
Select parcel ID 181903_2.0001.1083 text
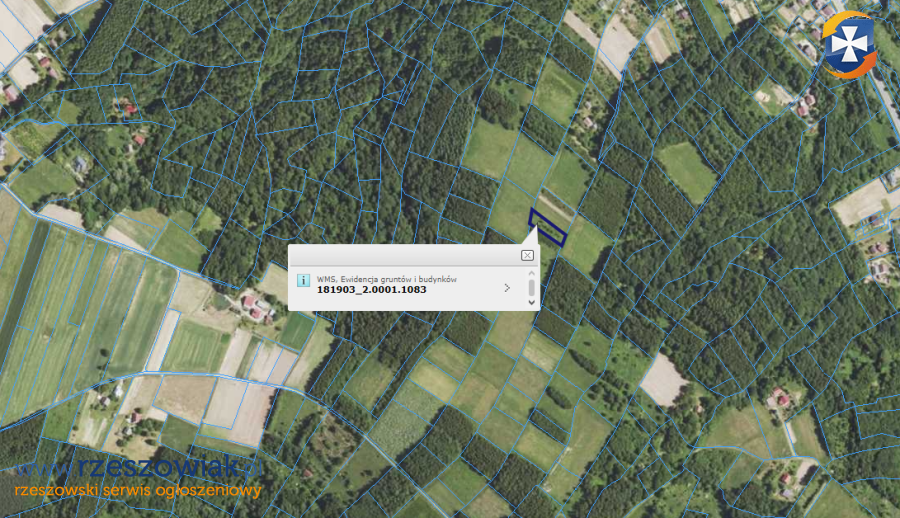point(371,291)
